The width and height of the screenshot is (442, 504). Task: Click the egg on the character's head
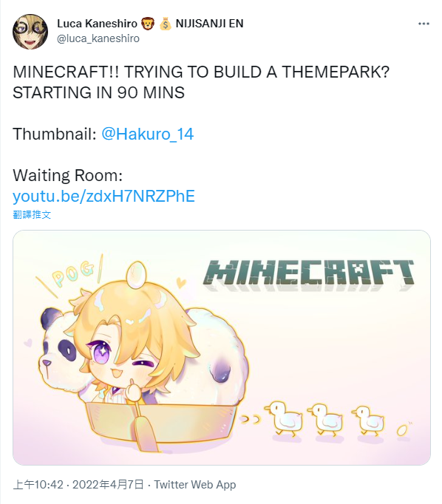tap(136, 273)
